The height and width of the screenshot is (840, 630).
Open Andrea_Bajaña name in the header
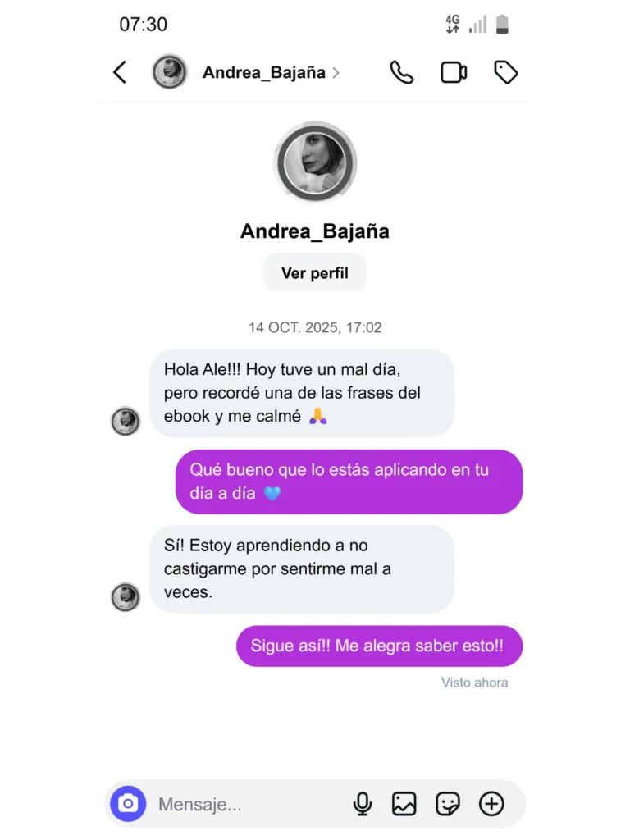click(x=264, y=72)
